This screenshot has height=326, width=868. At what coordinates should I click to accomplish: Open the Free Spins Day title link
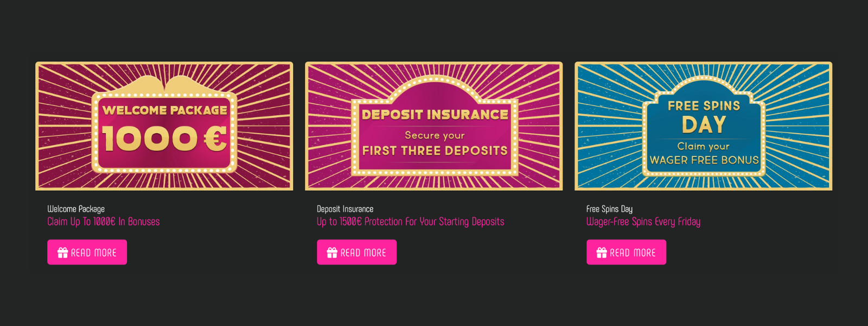[x=610, y=209]
